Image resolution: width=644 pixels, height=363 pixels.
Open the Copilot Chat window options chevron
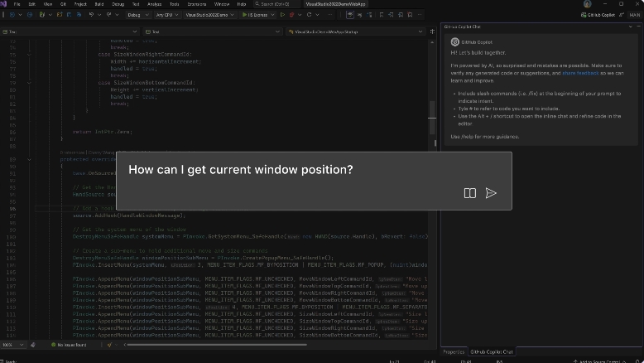(x=631, y=27)
